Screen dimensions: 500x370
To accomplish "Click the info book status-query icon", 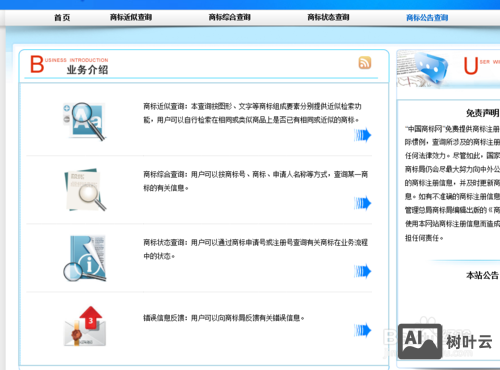I will [x=85, y=258].
